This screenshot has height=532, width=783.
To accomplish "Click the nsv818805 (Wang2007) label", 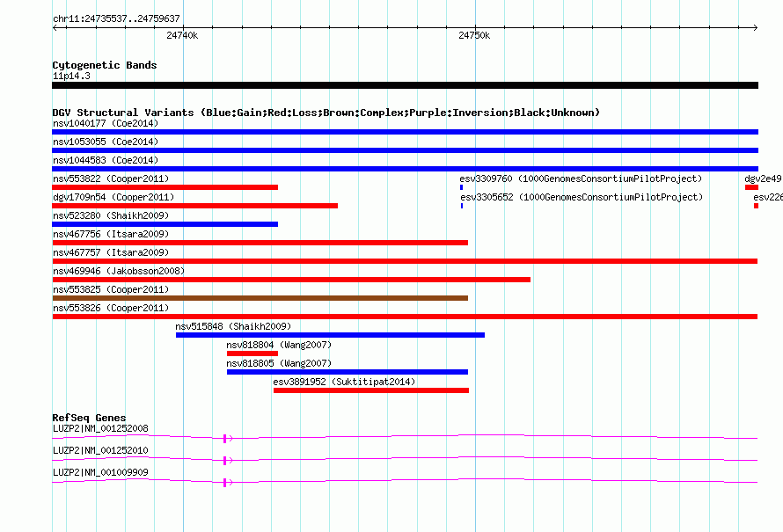I will click(279, 363).
